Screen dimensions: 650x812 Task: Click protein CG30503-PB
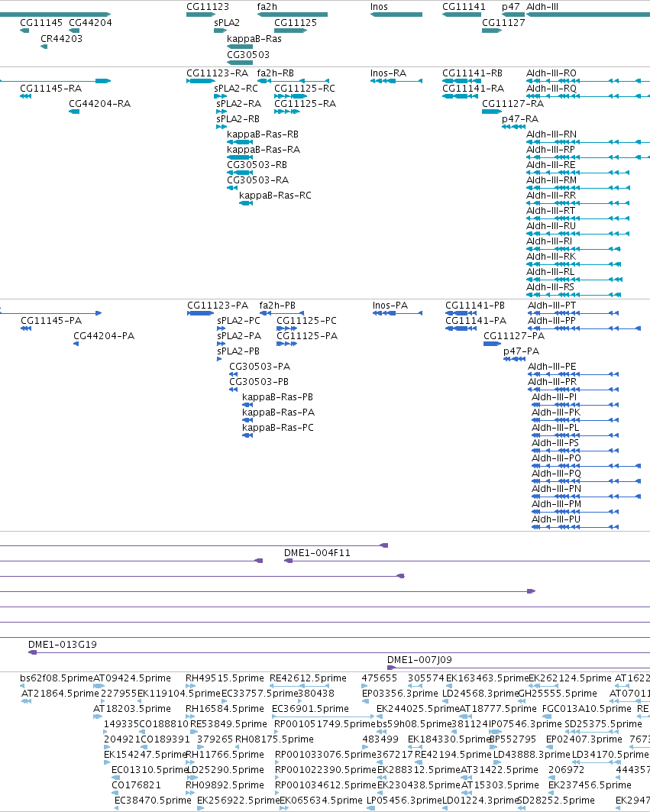259,382
